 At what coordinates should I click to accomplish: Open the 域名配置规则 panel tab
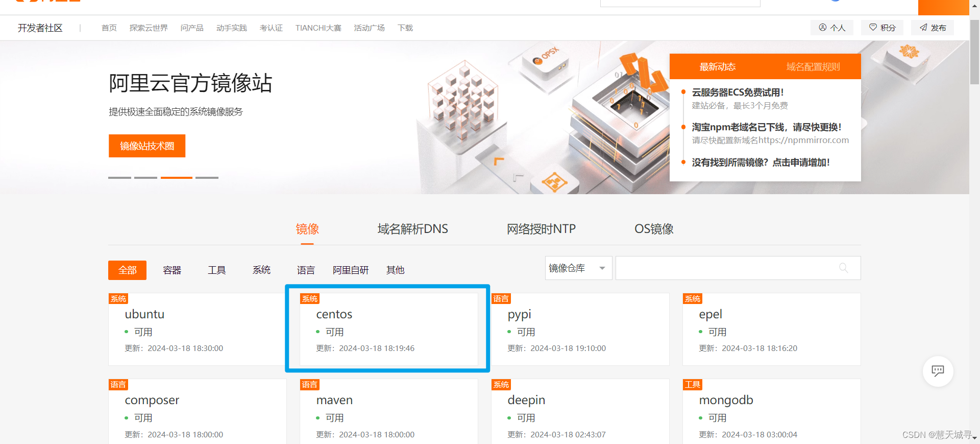point(813,66)
